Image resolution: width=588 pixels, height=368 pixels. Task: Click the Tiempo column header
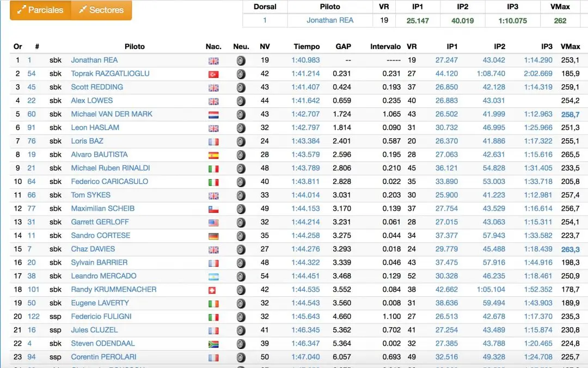point(307,46)
